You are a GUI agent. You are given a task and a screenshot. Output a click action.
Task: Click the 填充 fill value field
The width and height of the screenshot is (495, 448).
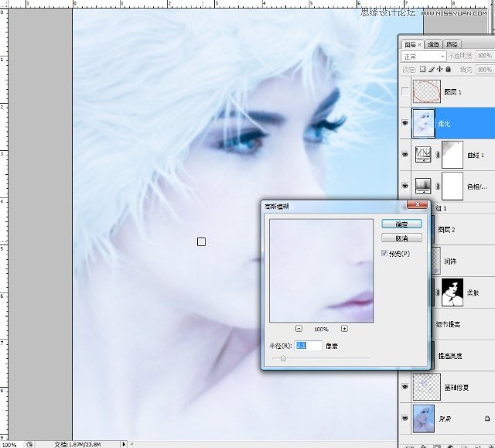click(485, 70)
